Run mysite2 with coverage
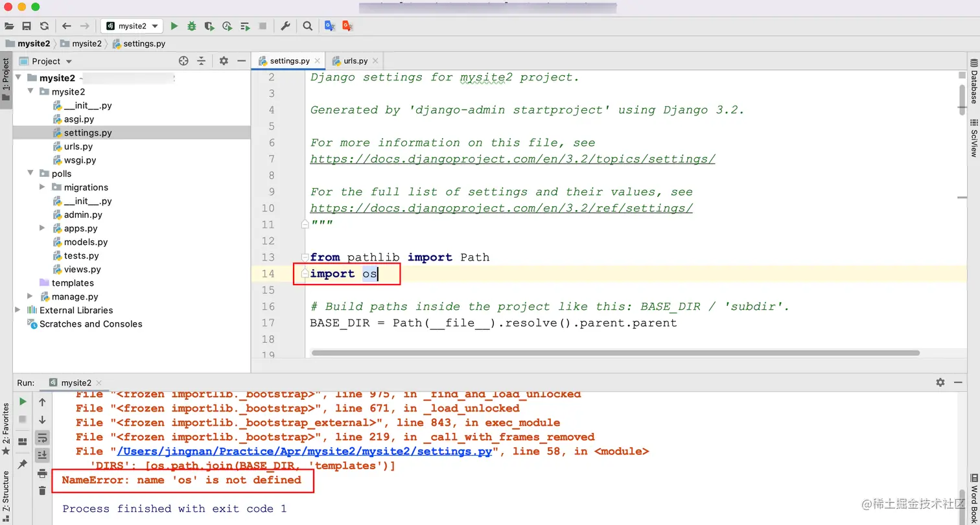The height and width of the screenshot is (525, 980). tap(209, 26)
